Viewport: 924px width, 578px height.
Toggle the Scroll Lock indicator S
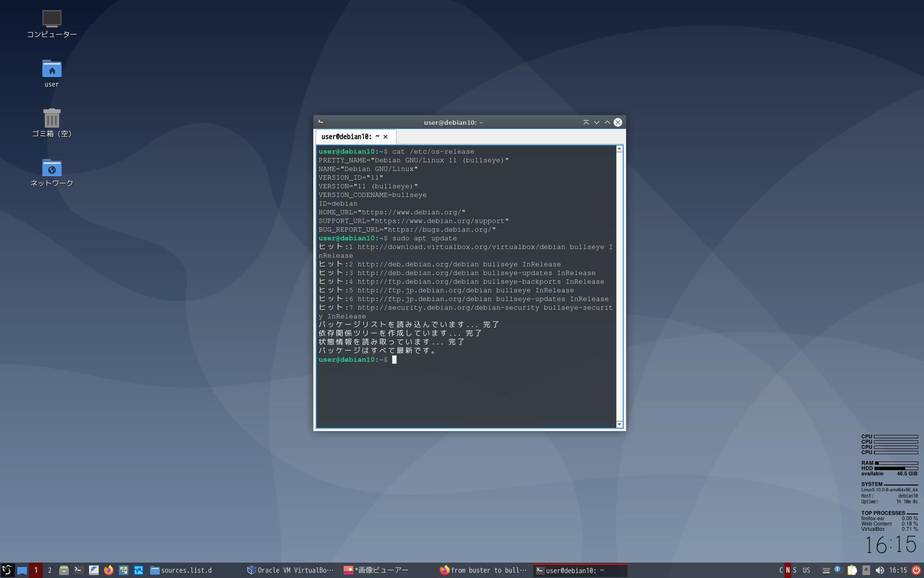795,570
